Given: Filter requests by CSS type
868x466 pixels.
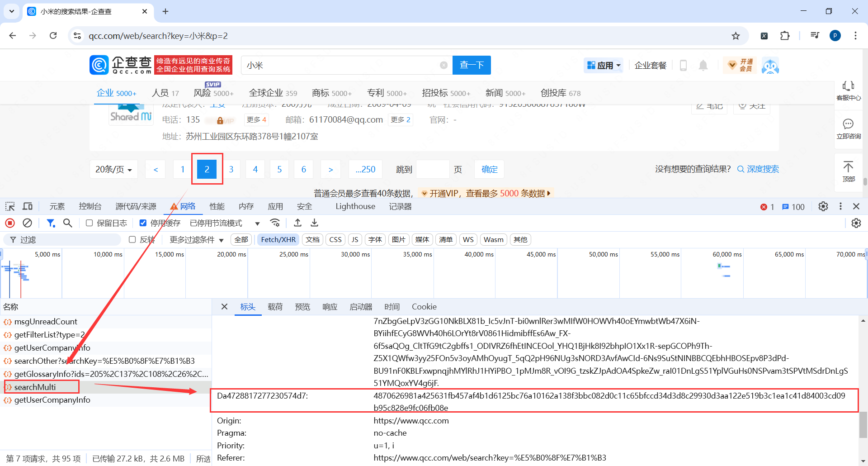Looking at the screenshot, I should point(335,240).
